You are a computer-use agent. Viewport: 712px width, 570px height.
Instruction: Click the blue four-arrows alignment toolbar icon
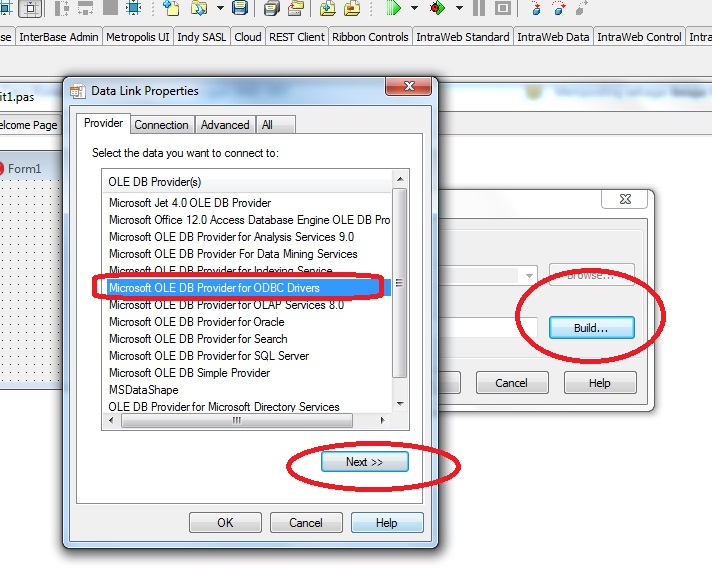point(134,8)
